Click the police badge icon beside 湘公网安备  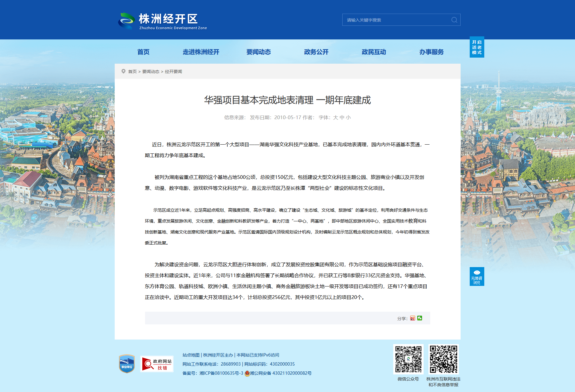[x=247, y=373]
